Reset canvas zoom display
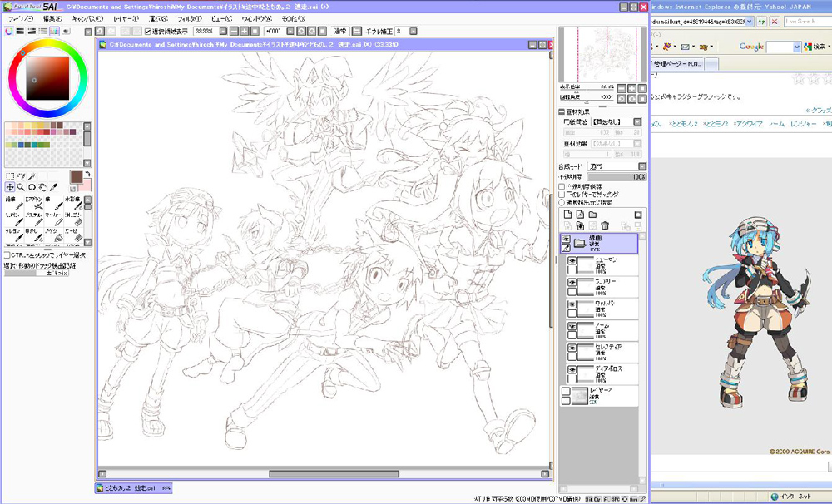Screen dimensions: 832x504 click(255, 32)
